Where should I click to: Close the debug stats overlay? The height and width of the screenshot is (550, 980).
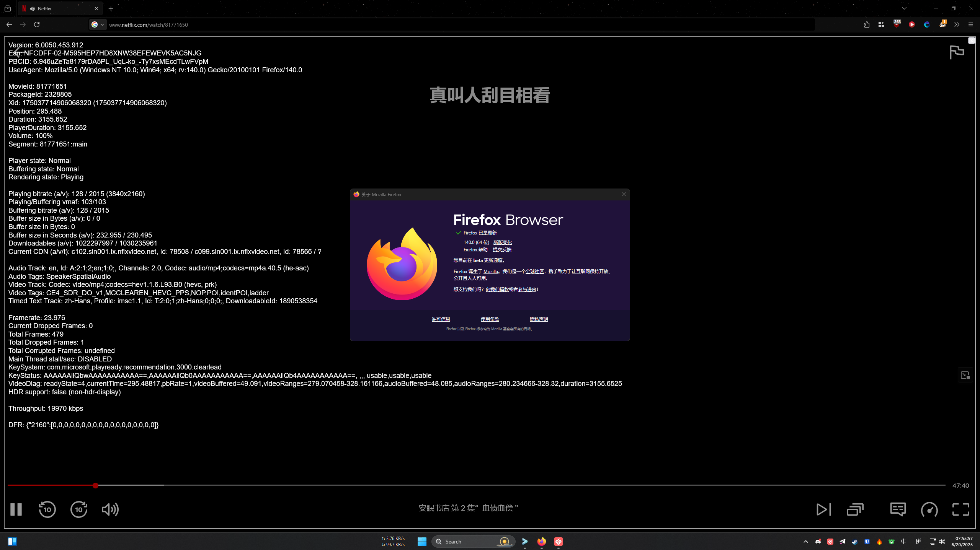[x=972, y=41]
